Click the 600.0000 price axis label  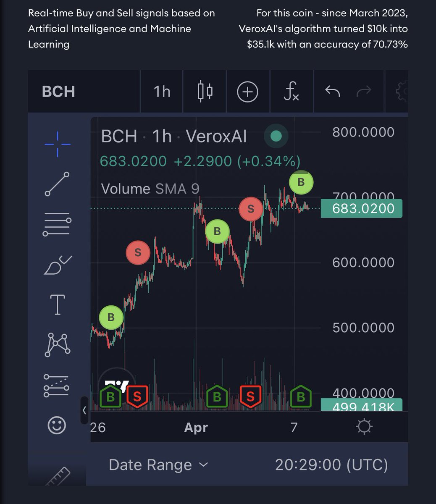click(x=363, y=262)
